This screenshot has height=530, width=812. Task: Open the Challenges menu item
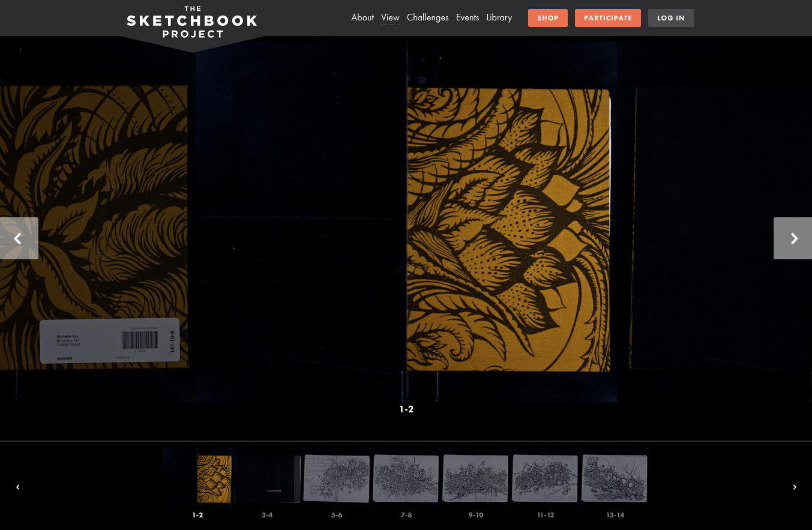(x=428, y=17)
